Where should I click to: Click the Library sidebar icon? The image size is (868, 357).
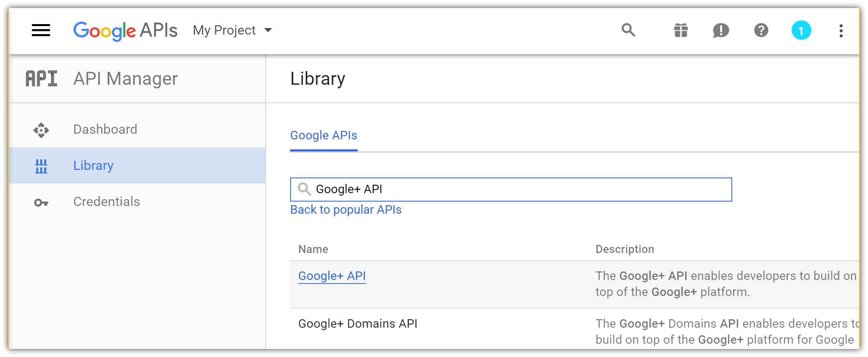click(41, 166)
